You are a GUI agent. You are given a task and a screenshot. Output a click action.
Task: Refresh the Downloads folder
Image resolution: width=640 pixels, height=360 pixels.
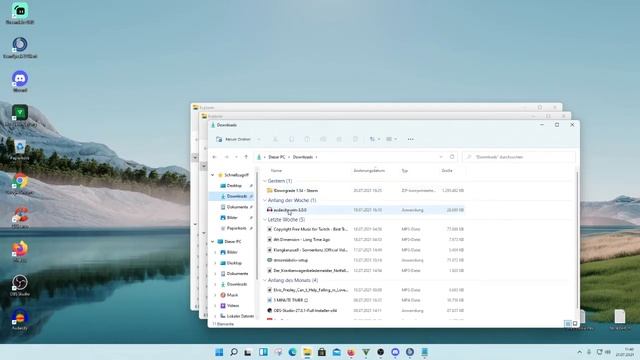coord(452,157)
